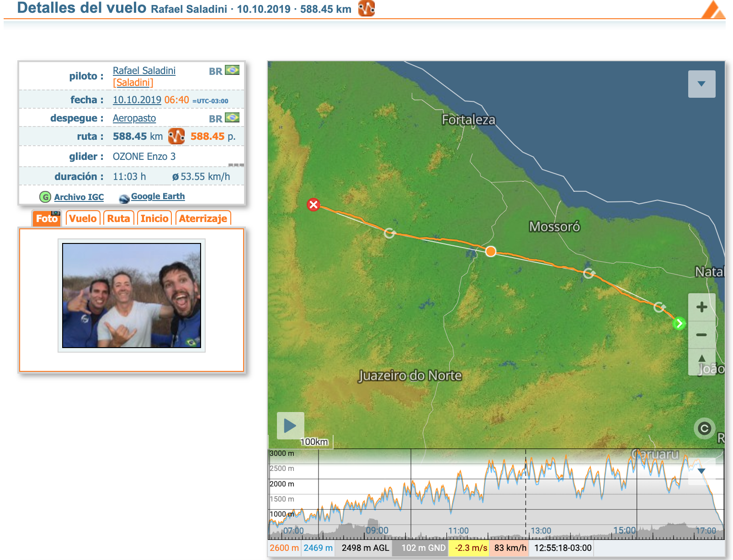The width and height of the screenshot is (733, 560).
Task: Open the Aeropasto takeoff link
Action: point(134,118)
